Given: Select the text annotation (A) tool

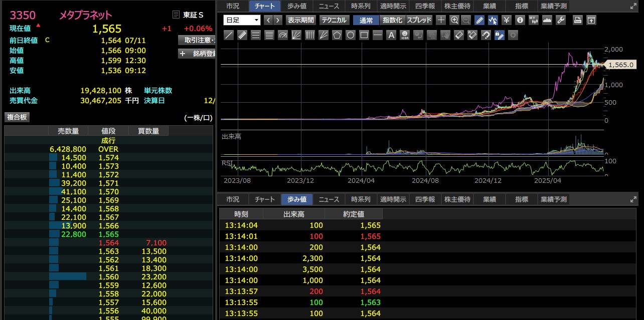Looking at the screenshot, I should (x=391, y=35).
